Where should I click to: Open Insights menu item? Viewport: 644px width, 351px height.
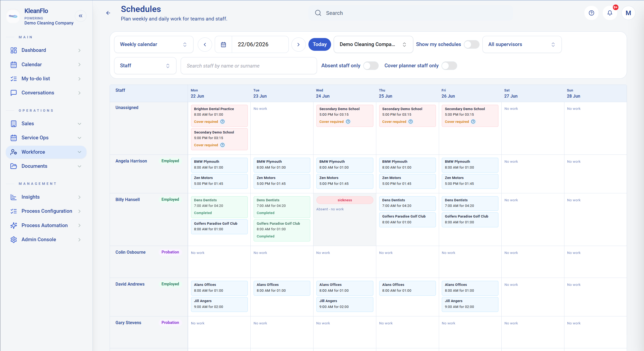pyautogui.click(x=46, y=197)
